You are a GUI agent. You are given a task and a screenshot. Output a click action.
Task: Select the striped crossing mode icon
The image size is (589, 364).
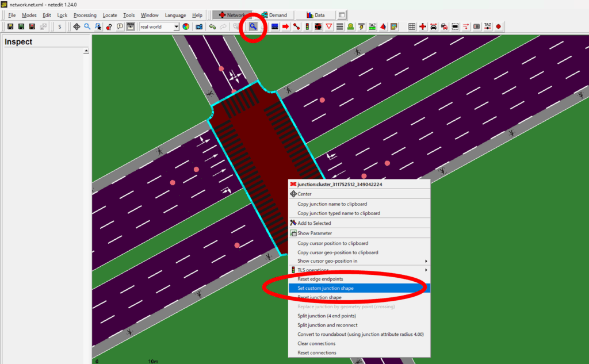(x=339, y=26)
